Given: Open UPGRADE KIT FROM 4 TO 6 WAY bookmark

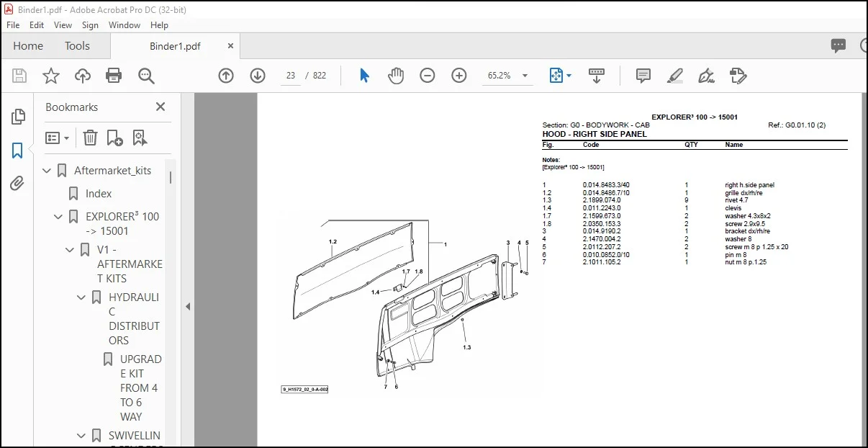Looking at the screenshot, I should coord(141,388).
